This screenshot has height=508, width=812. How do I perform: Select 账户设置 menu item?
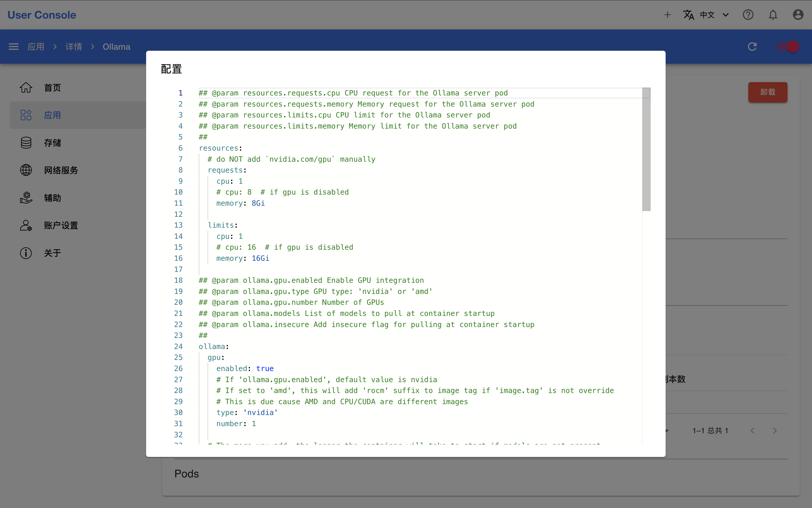tap(78, 225)
